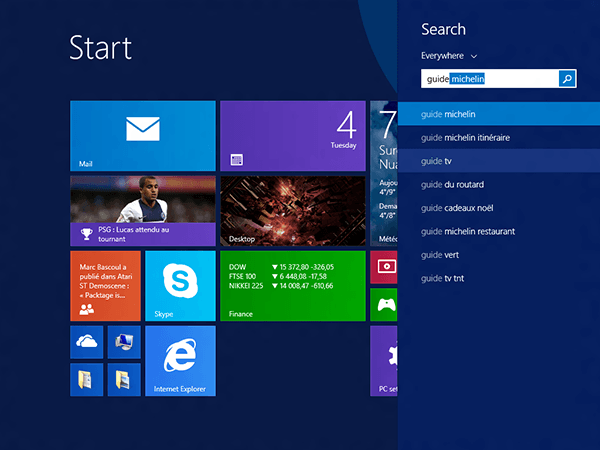
Task: Select suggestion 'guide michelin'
Action: [499, 114]
